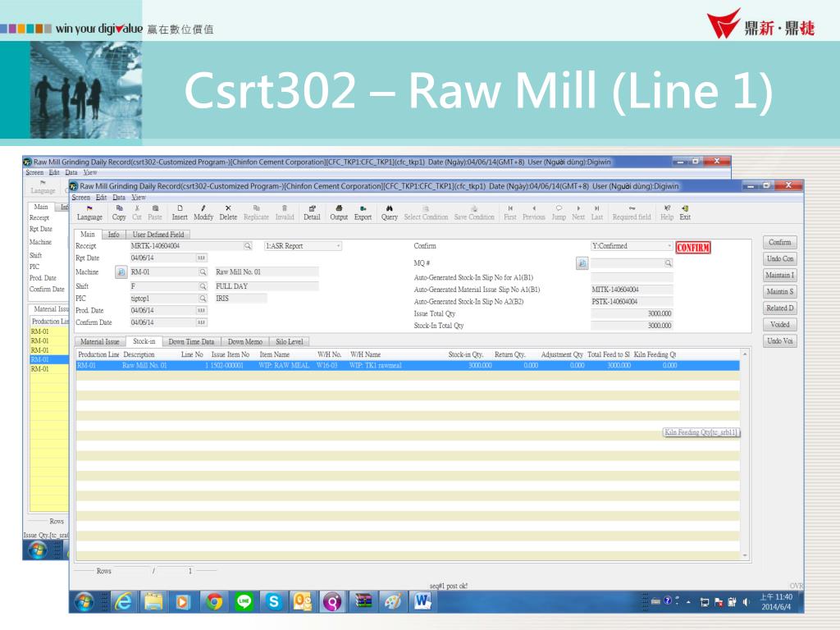The image size is (840, 630).
Task: Open the Rpt Date calendar picker
Action: pyautogui.click(x=202, y=258)
